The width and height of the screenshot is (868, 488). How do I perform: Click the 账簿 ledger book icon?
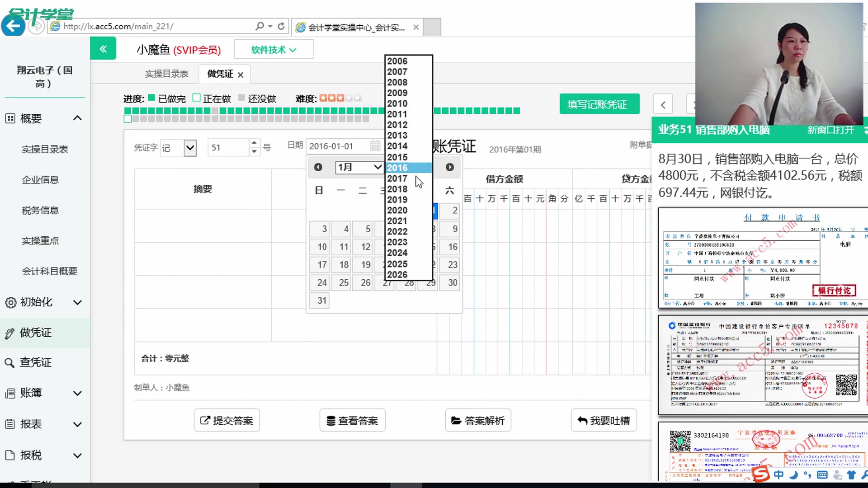point(11,393)
